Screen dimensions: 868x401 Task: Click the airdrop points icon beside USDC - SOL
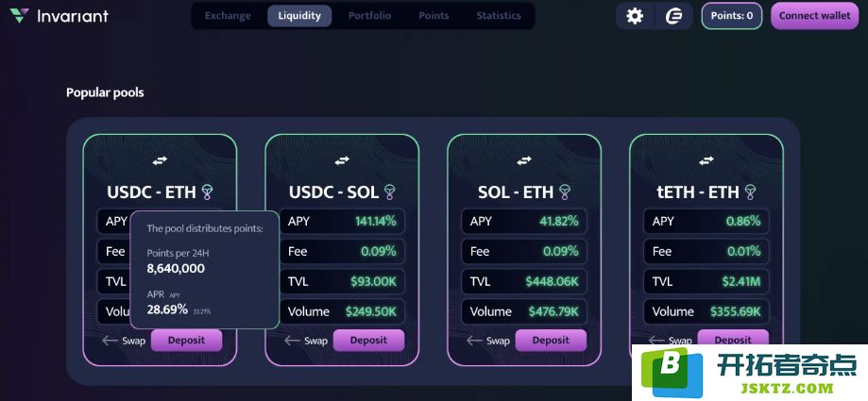390,192
